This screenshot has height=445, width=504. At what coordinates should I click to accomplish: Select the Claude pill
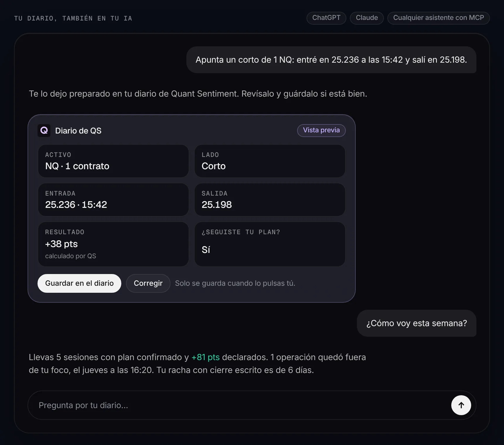click(367, 18)
